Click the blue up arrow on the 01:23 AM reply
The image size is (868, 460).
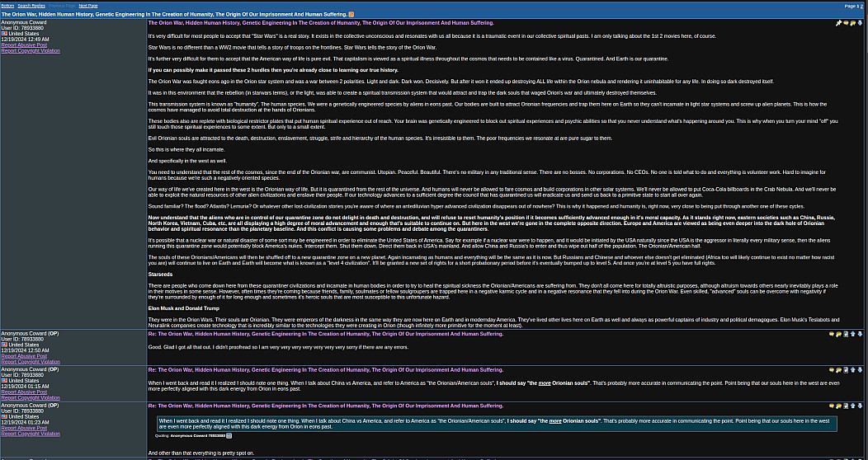click(853, 406)
